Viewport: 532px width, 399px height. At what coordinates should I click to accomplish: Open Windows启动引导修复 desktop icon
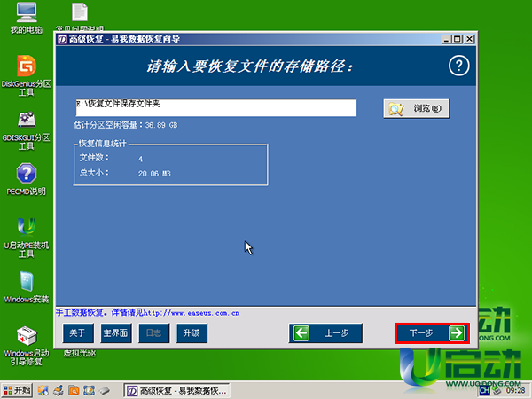click(x=27, y=339)
